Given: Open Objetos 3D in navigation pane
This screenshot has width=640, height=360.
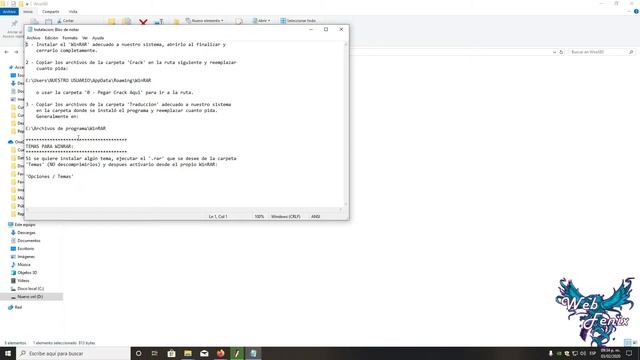Looking at the screenshot, I should [24, 273].
